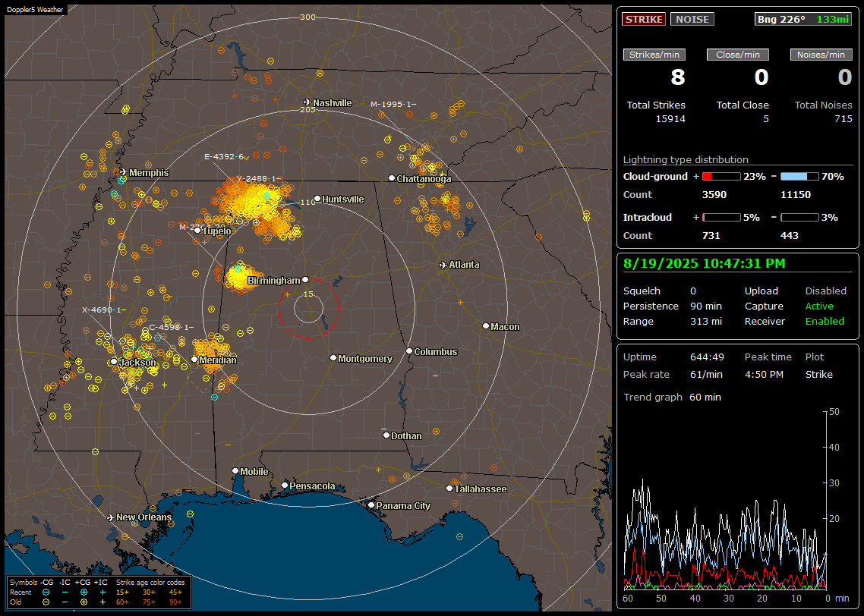The image size is (864, 616).
Task: Click the 300 mile range ring label
Action: 308,17
